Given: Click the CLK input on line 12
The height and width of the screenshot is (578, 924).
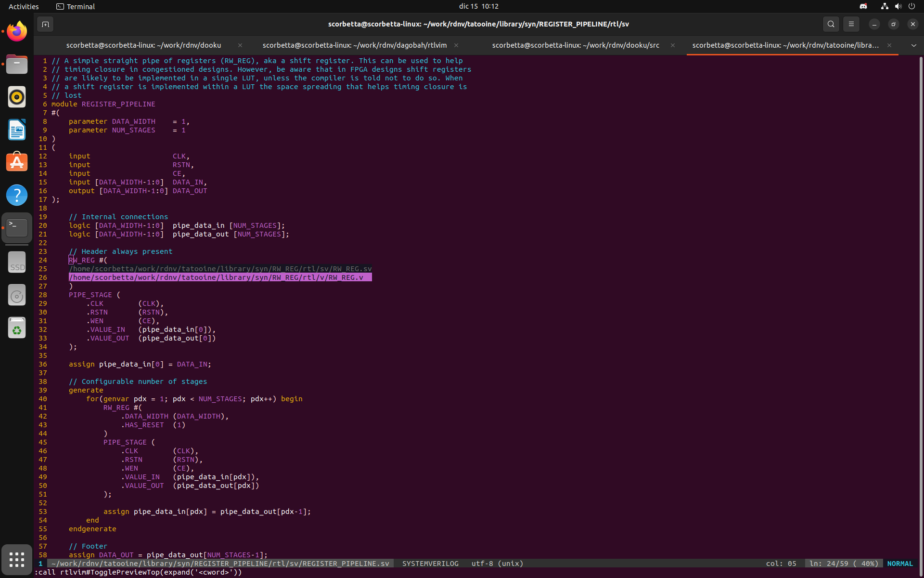Looking at the screenshot, I should 179,156.
